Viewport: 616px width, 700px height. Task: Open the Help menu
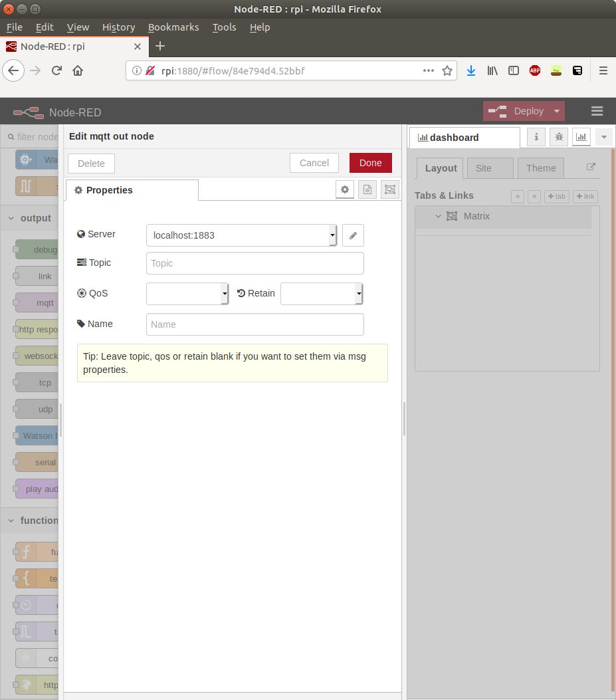(x=259, y=27)
